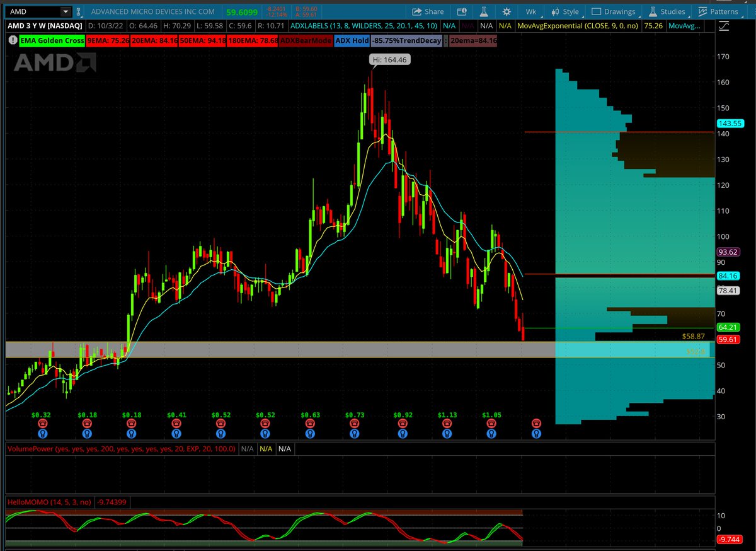Click the lightbulb icon under $1.13

[x=447, y=434]
